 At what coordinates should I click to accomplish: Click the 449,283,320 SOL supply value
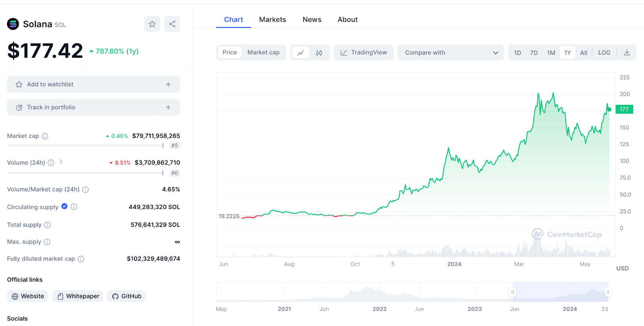(155, 207)
